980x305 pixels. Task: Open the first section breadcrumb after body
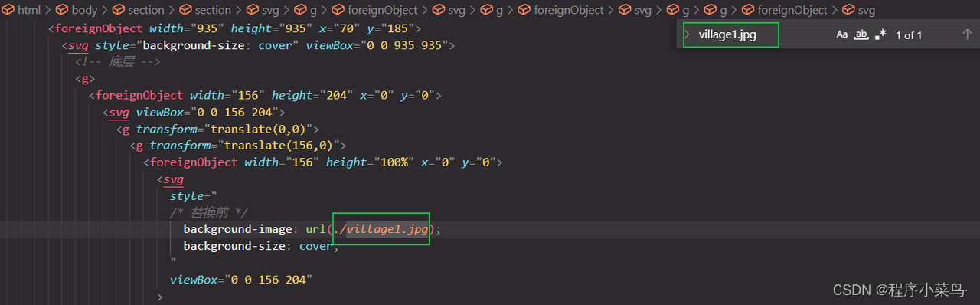(x=138, y=10)
